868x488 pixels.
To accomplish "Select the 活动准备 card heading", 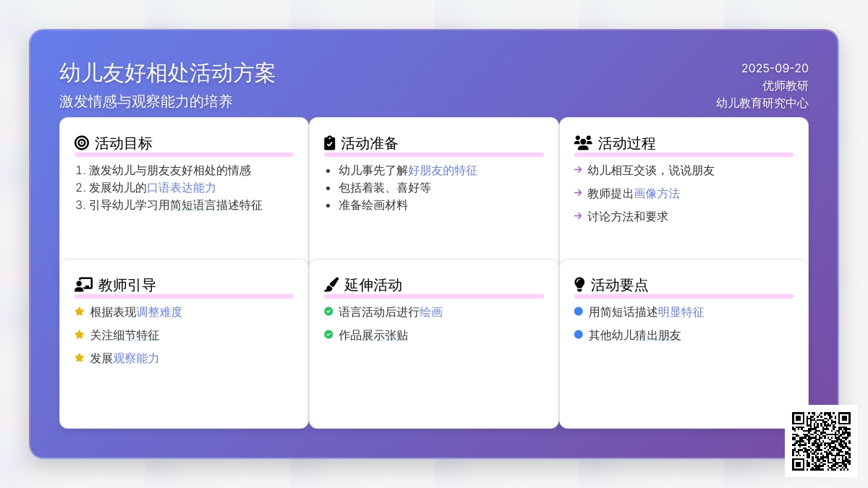I will pos(369,143).
